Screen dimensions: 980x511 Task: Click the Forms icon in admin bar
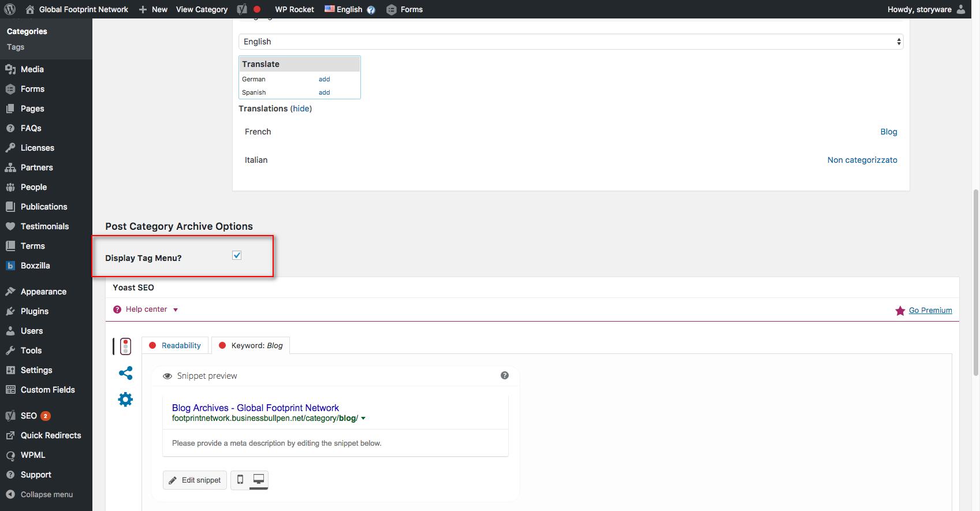[x=391, y=10]
